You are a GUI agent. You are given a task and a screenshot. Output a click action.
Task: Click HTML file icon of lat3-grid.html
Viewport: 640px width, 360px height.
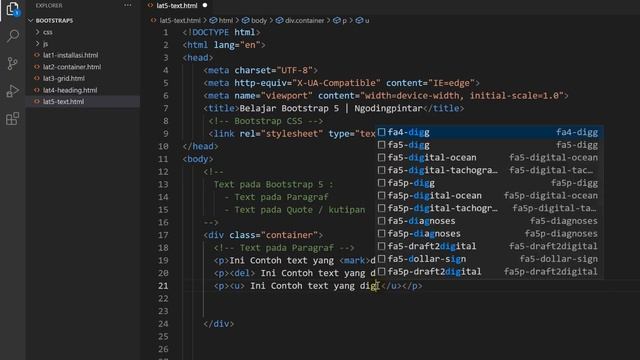pos(37,78)
